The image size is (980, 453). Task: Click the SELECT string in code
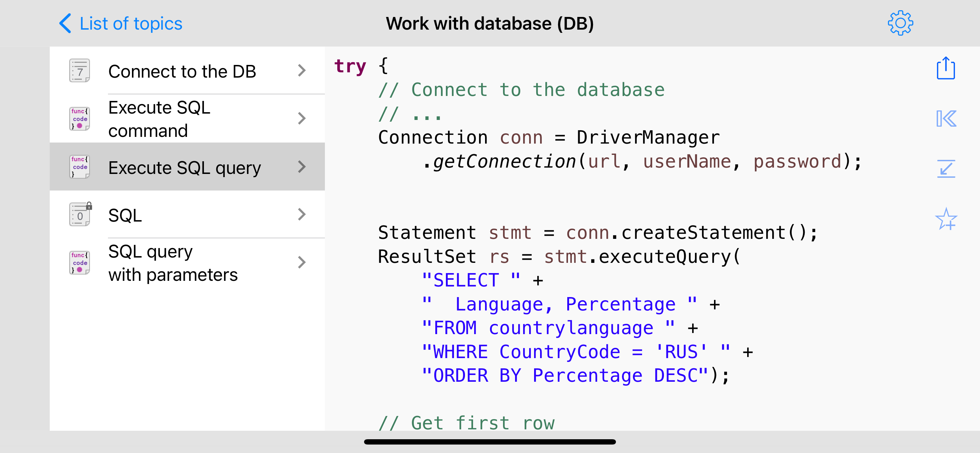pyautogui.click(x=471, y=280)
